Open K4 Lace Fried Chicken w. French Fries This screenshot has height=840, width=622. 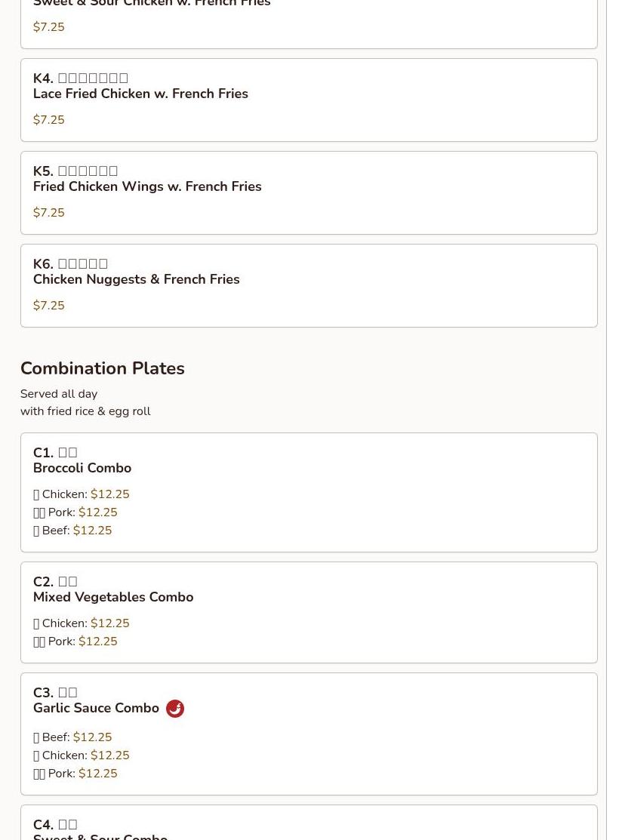click(x=140, y=94)
